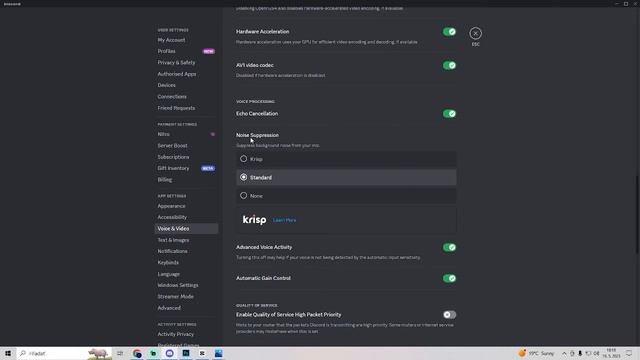640x360 pixels.
Task: Close settings with the ESC circle button
Action: pos(475,33)
